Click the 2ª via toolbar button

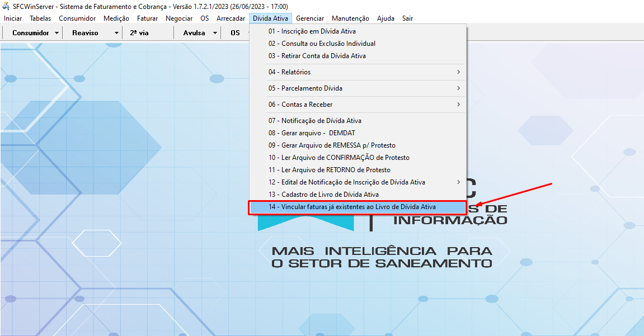coord(139,33)
